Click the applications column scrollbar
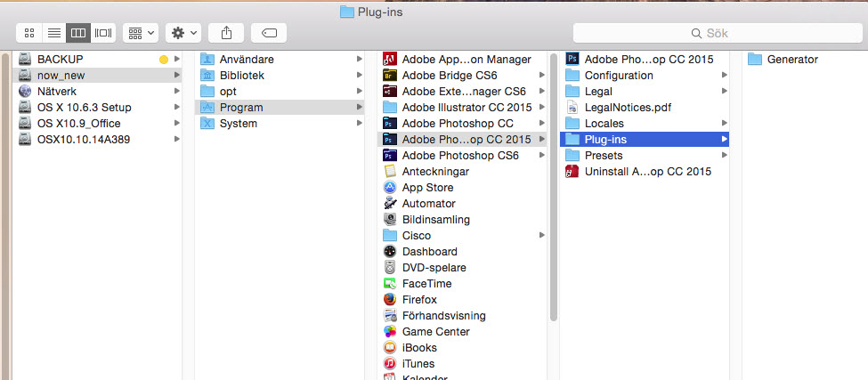The width and height of the screenshot is (868, 380). (554, 187)
